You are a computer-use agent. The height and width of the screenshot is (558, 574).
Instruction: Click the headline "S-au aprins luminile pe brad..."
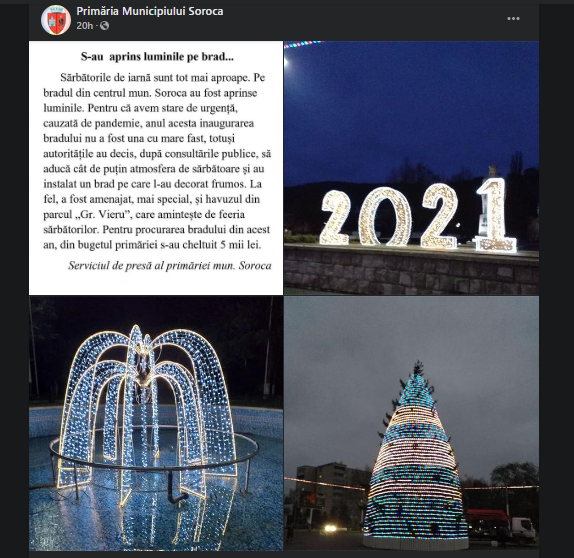(157, 57)
